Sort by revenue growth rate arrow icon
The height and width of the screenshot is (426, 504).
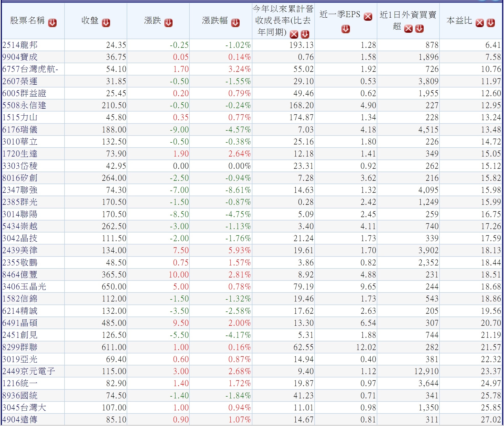(x=305, y=34)
